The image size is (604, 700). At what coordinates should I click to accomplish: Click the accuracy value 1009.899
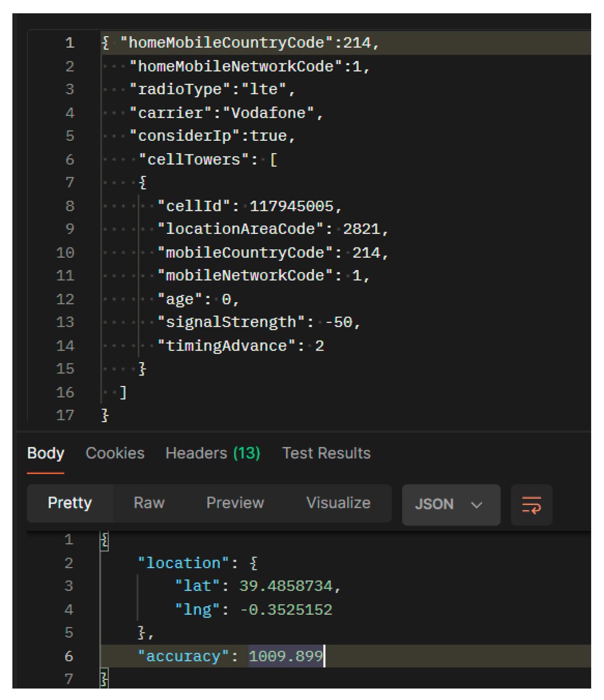click(x=285, y=656)
